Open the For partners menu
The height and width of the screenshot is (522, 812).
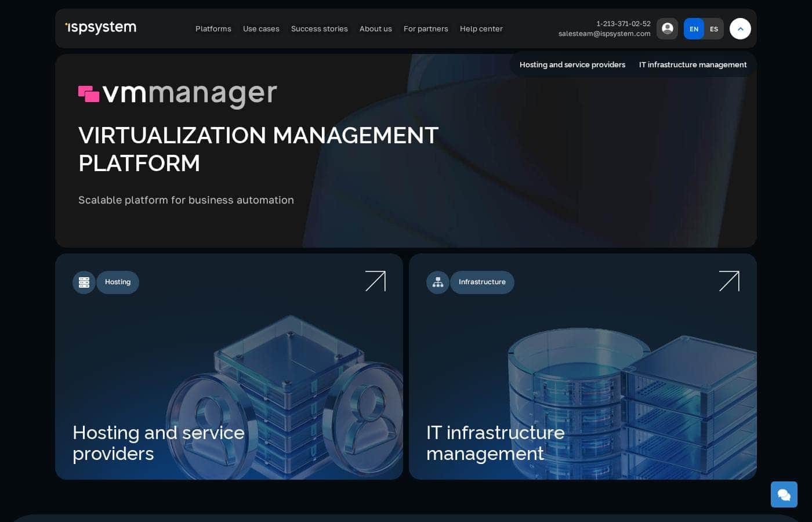[426, 28]
